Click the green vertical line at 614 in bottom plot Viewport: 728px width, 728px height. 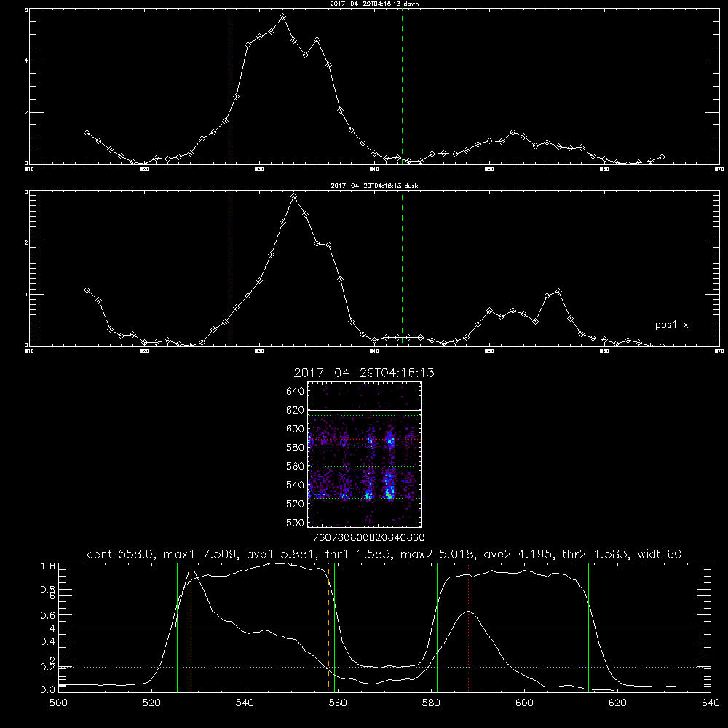point(589,628)
